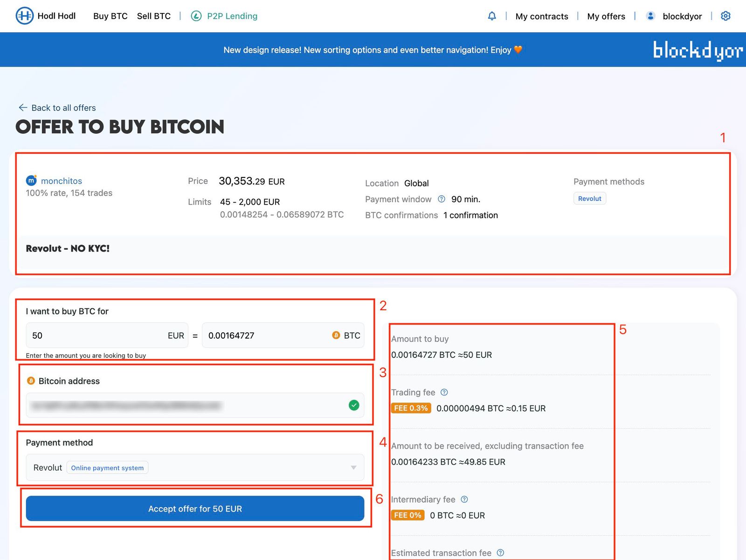Viewport: 746px width, 560px height.
Task: Click the profile icon beside blockdyor
Action: point(650,15)
